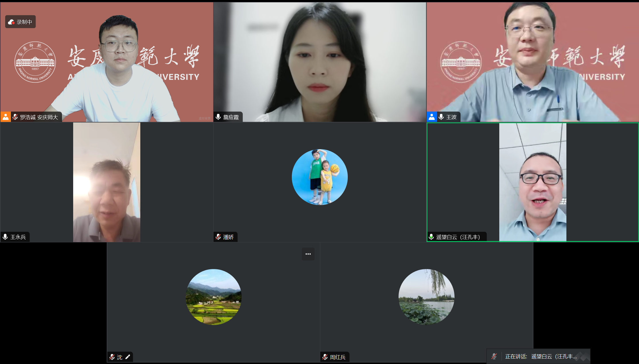Screen dimensions: 639x364
Task: Open the three-dot more menu on 沈's tile
Action: click(x=308, y=254)
